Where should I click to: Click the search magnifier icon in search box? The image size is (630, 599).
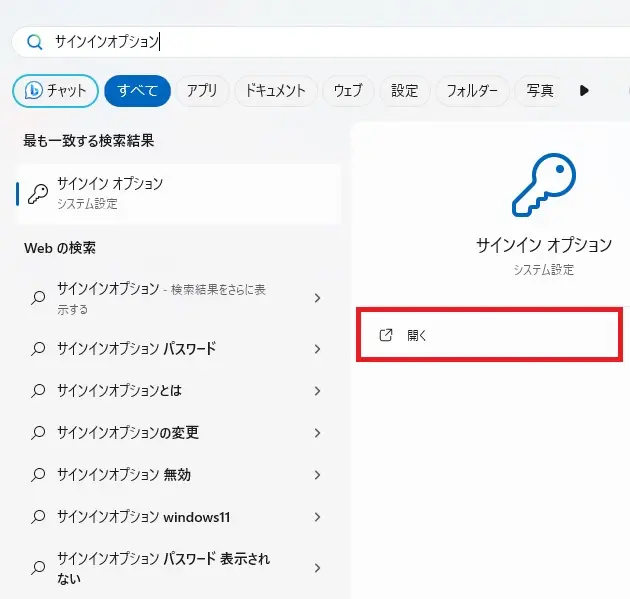(35, 42)
